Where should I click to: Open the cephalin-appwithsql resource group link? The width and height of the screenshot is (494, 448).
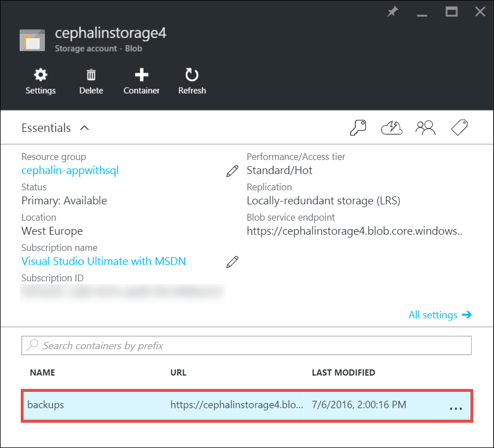(70, 171)
